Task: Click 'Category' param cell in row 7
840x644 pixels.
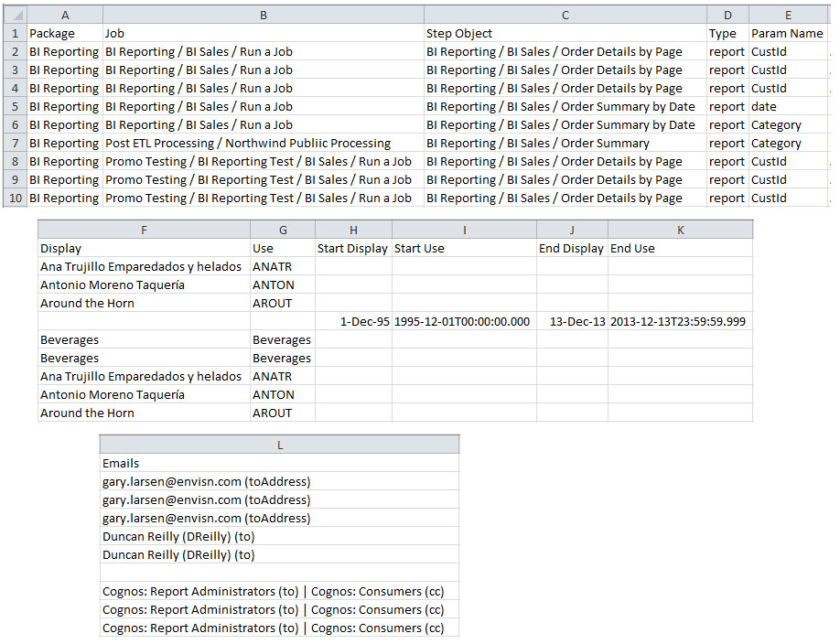Action: [789, 143]
